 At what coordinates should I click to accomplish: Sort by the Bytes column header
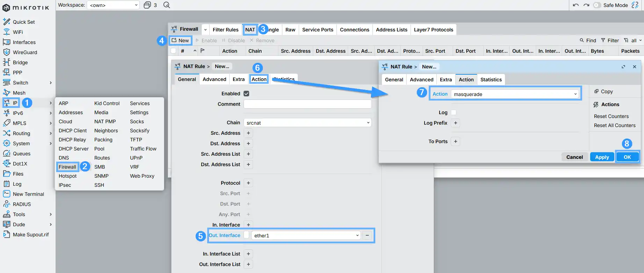point(597,51)
